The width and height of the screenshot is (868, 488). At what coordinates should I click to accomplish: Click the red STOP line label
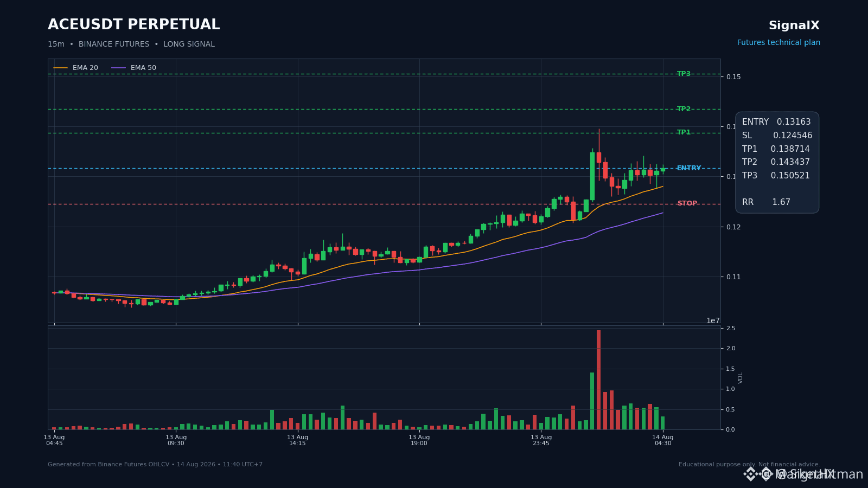[x=687, y=203]
